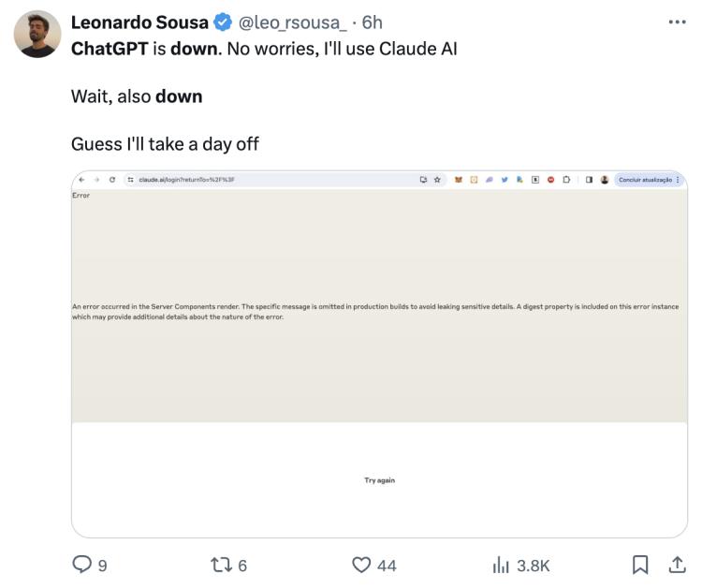702x588 pixels.
Task: Click the browser back arrow in screenshot
Action: pos(81,180)
